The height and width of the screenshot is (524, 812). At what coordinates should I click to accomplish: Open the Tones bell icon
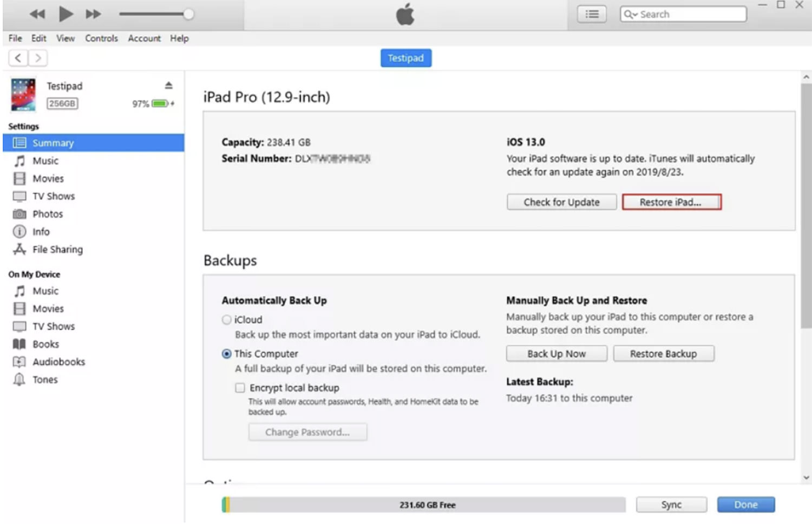(x=19, y=379)
